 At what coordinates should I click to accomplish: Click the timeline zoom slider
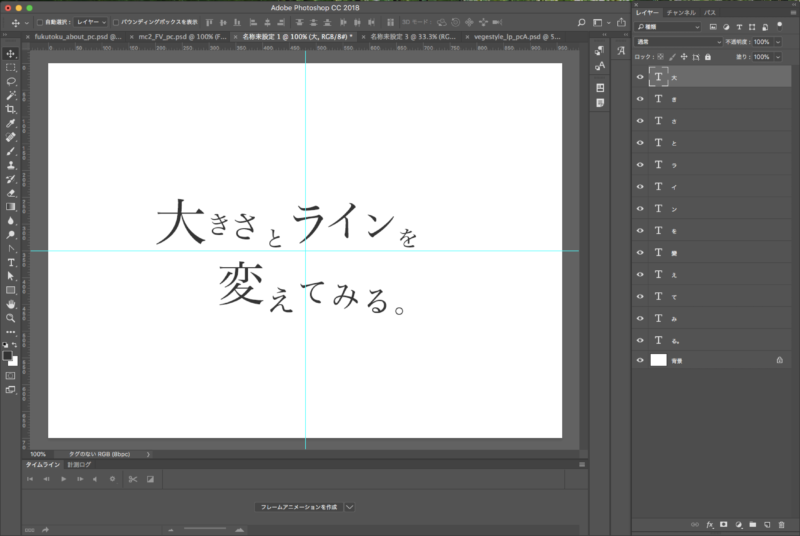point(205,529)
